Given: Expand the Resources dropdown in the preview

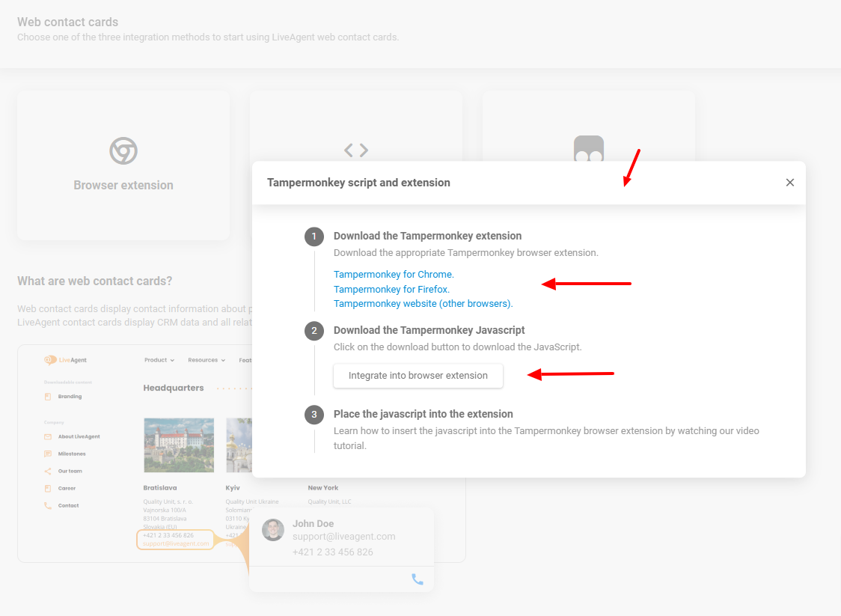Looking at the screenshot, I should (207, 360).
